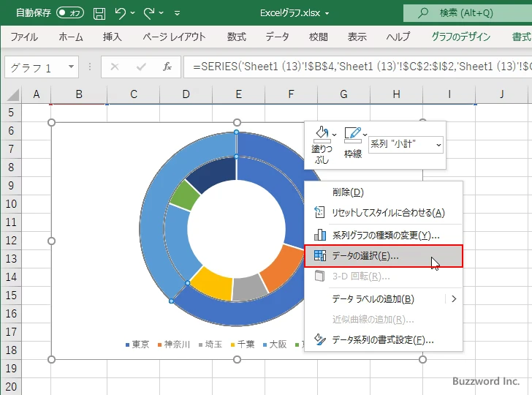Open the Redo history dropdown arrow

coord(161,13)
